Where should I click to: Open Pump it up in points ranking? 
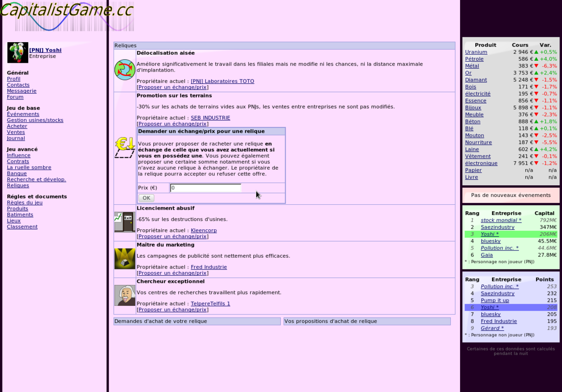495,300
